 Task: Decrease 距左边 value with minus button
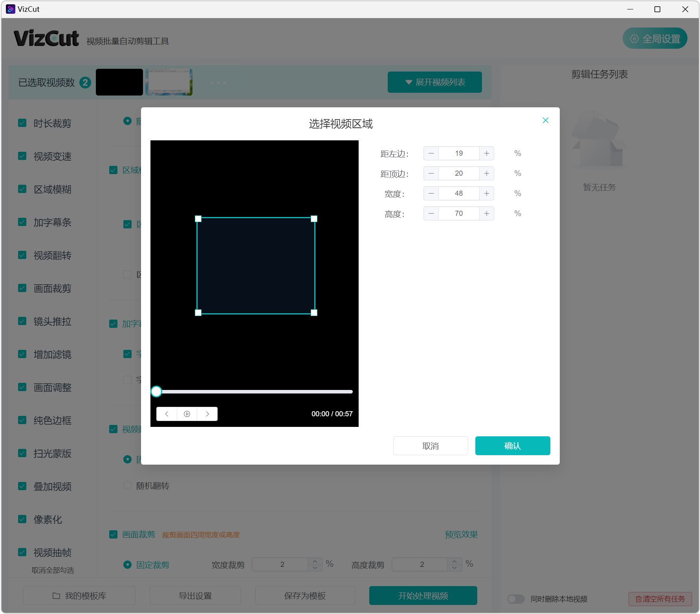coord(431,153)
